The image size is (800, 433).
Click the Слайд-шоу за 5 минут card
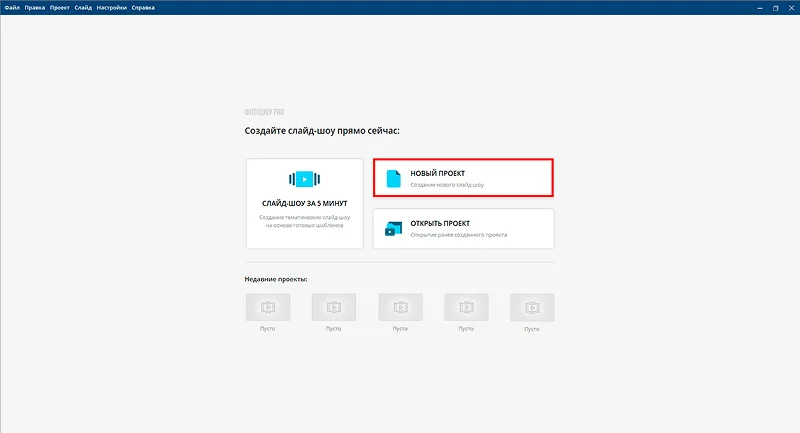pos(305,203)
